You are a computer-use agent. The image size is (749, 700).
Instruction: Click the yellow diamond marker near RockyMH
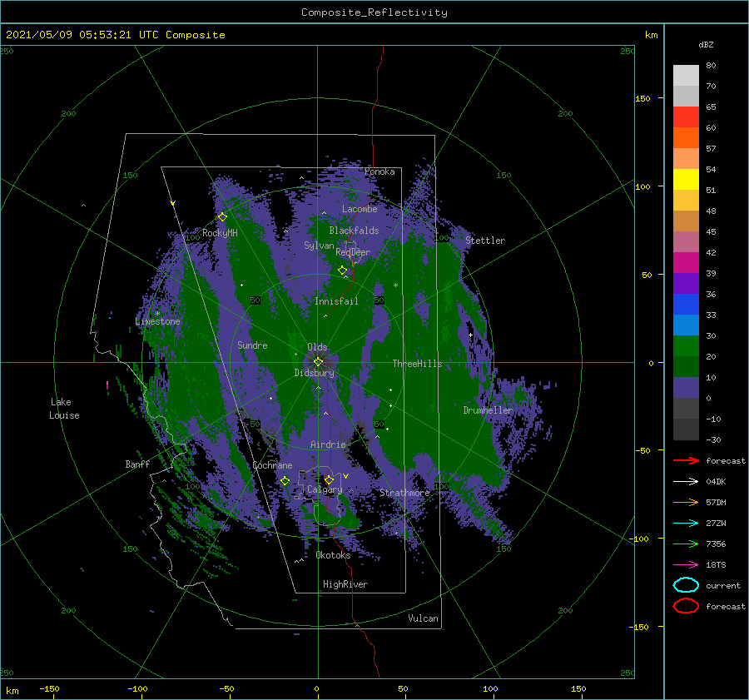tap(222, 217)
